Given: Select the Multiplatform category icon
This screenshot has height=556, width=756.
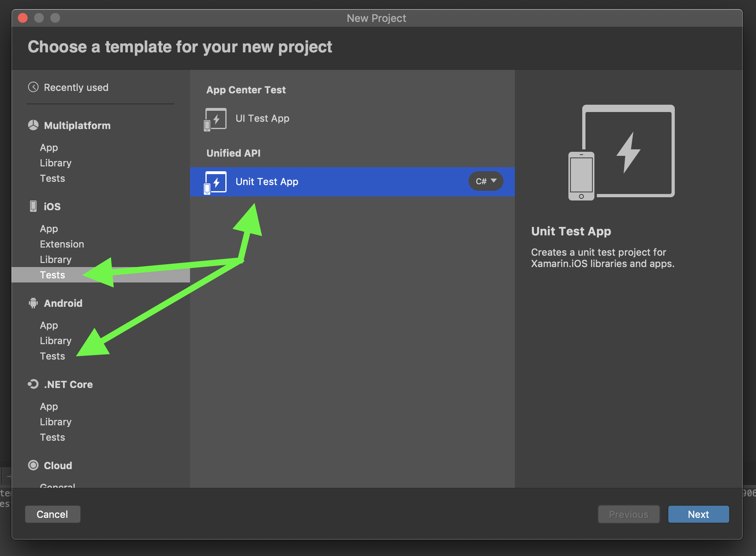Looking at the screenshot, I should (32, 125).
